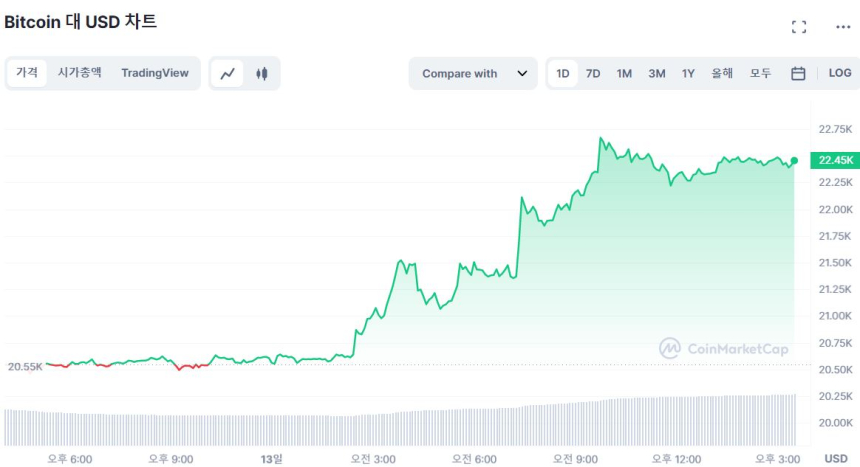Click the Compare with chevron arrow

click(522, 73)
